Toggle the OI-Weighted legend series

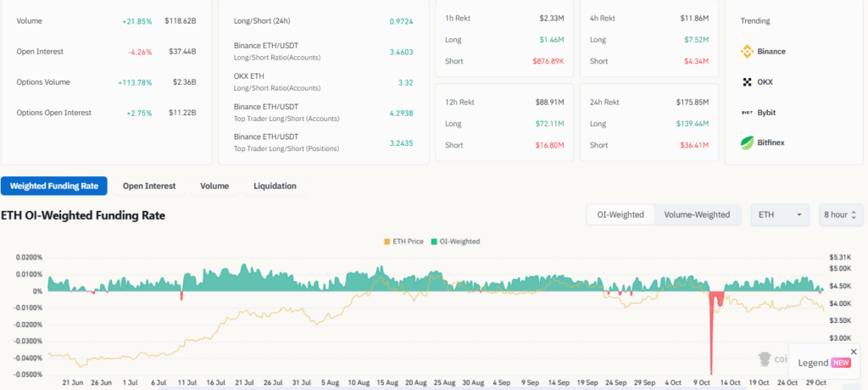click(x=456, y=242)
